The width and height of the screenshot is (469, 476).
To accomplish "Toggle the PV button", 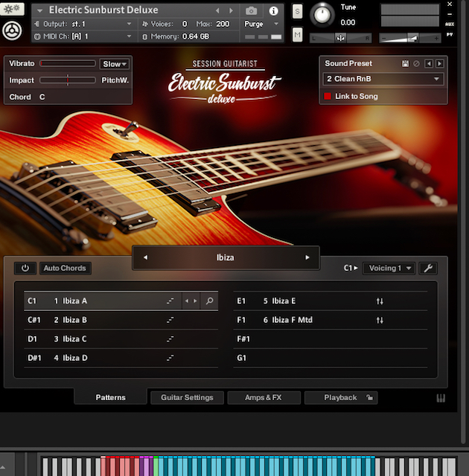I will click(450, 35).
